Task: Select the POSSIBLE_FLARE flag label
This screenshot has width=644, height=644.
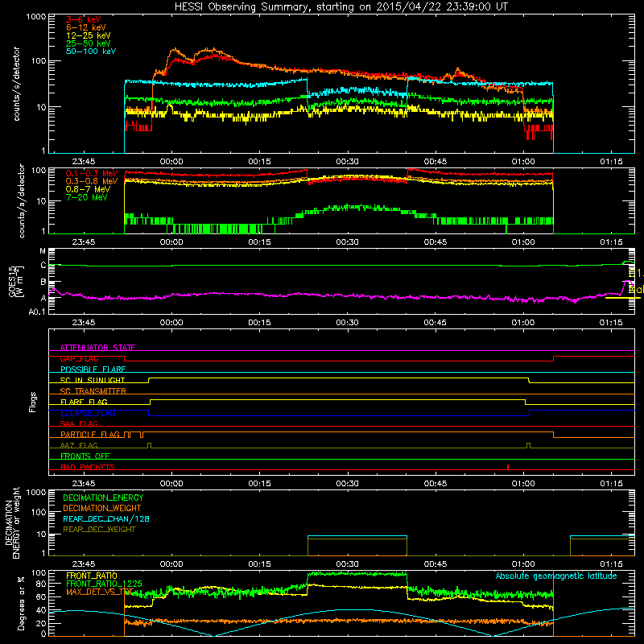Action: (x=93, y=369)
